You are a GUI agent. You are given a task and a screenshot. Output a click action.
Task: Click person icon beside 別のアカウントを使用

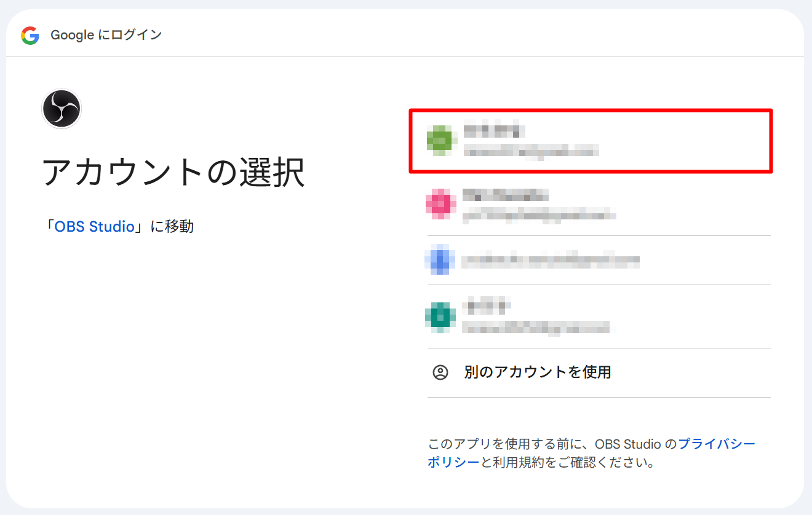point(440,372)
